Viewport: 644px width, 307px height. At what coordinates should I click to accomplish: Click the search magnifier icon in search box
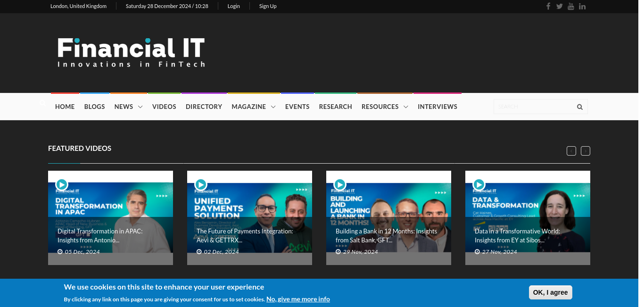tap(580, 107)
